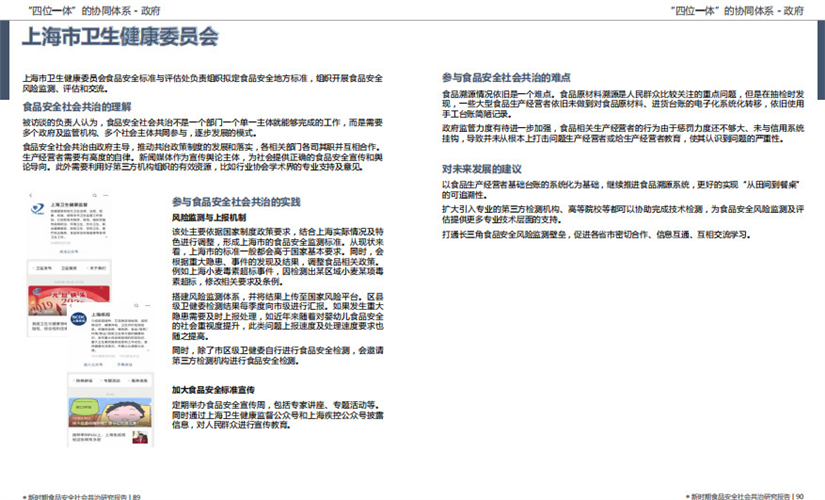
Task: Open search icon on 上海卫生健康监督 page
Action: [95, 195]
